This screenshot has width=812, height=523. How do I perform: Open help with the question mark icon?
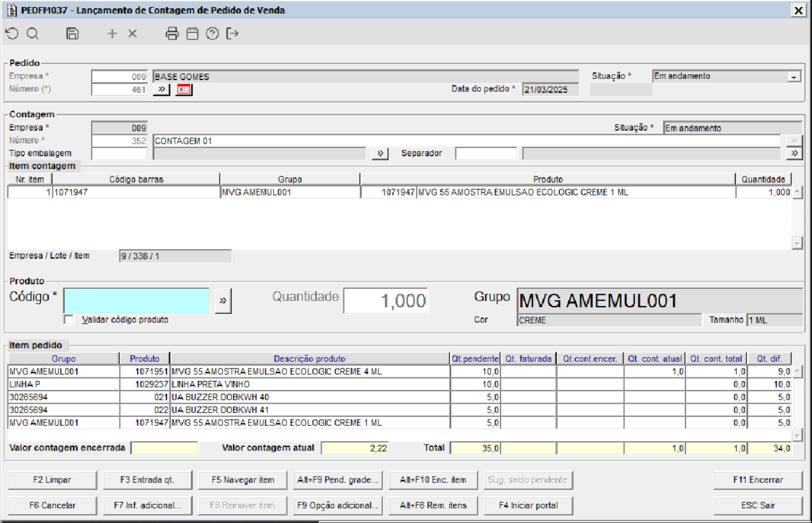pyautogui.click(x=213, y=34)
